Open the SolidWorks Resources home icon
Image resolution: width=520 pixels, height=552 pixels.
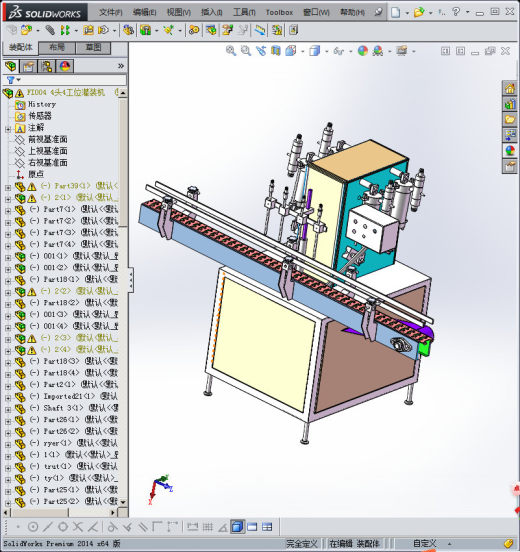tap(510, 88)
